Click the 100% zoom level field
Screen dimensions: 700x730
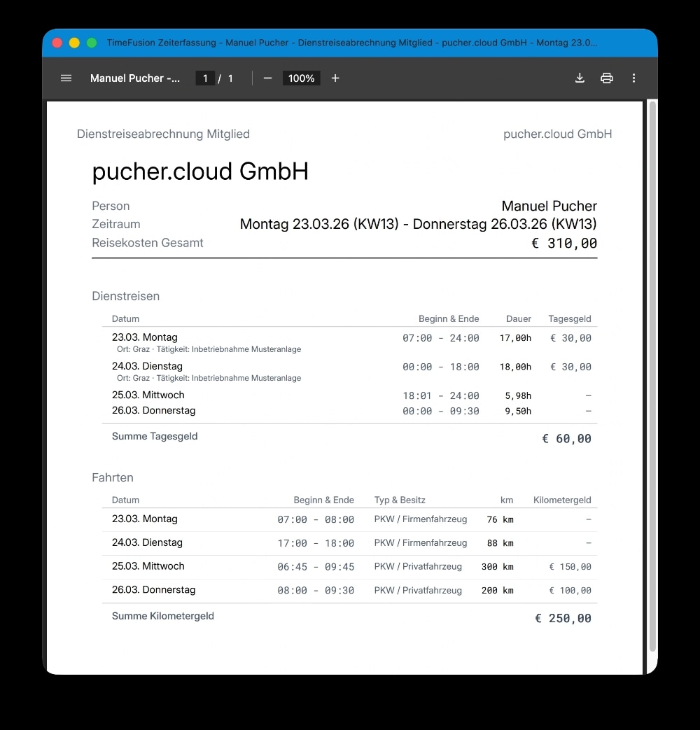click(x=301, y=78)
